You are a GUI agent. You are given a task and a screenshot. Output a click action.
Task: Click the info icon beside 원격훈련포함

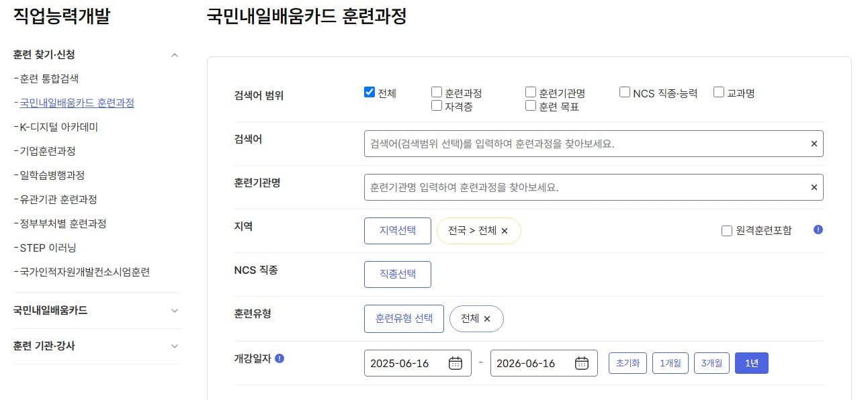(x=818, y=230)
